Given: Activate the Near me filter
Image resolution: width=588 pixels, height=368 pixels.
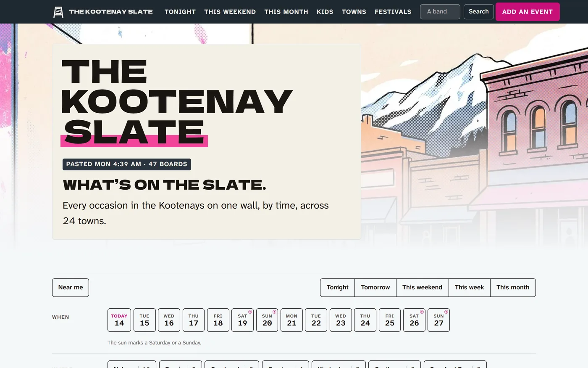Looking at the screenshot, I should point(71,288).
